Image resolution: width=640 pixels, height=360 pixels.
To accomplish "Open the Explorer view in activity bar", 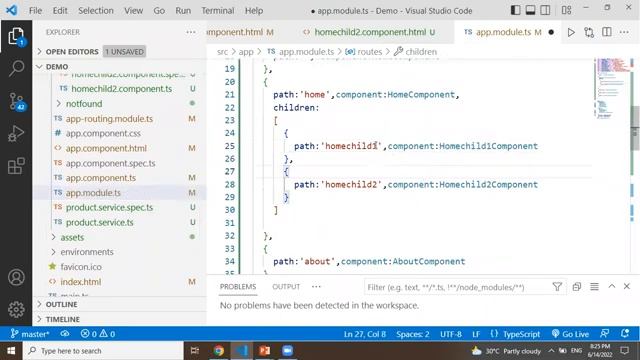I will [x=16, y=37].
